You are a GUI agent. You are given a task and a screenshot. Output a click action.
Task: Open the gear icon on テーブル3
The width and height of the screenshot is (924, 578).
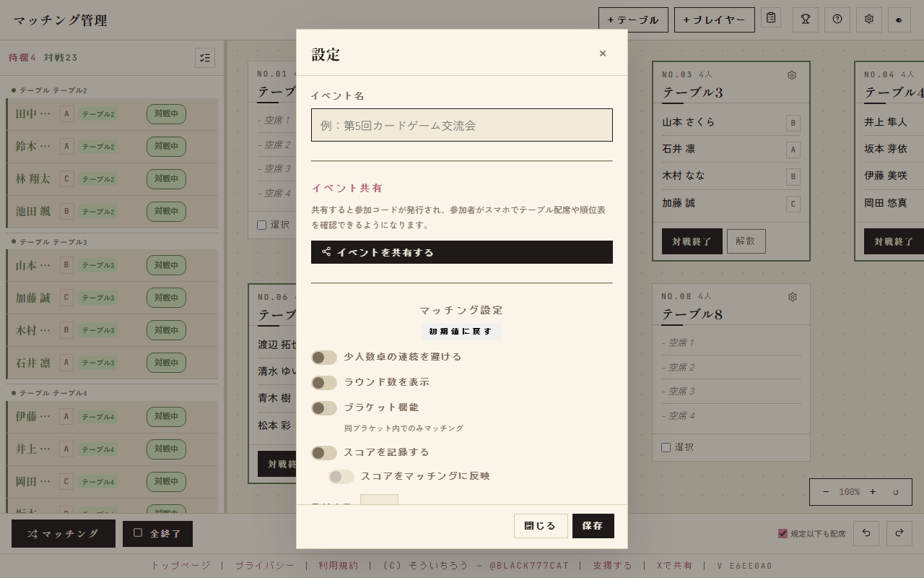[792, 75]
